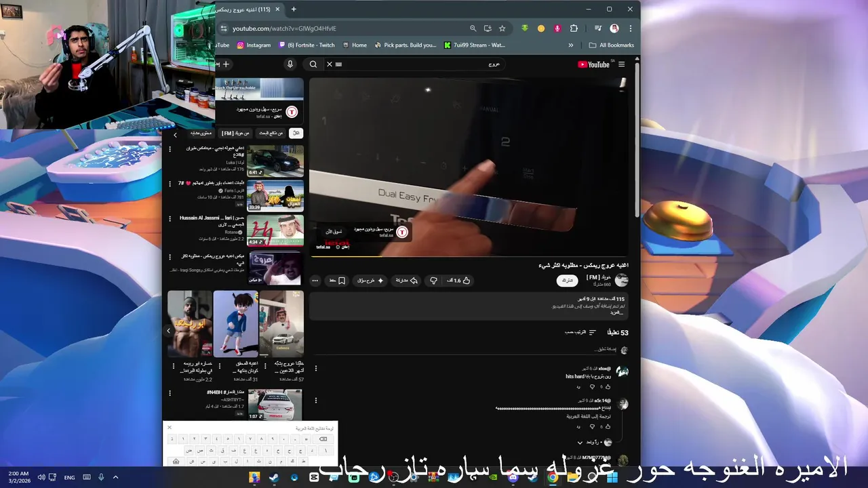
Task: Click the zoom magnifier icon in address bar
Action: tap(473, 28)
